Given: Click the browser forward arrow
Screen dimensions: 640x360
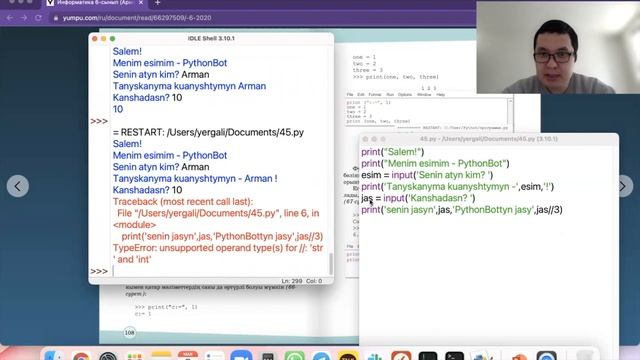Looking at the screenshot, I should tap(24, 18).
